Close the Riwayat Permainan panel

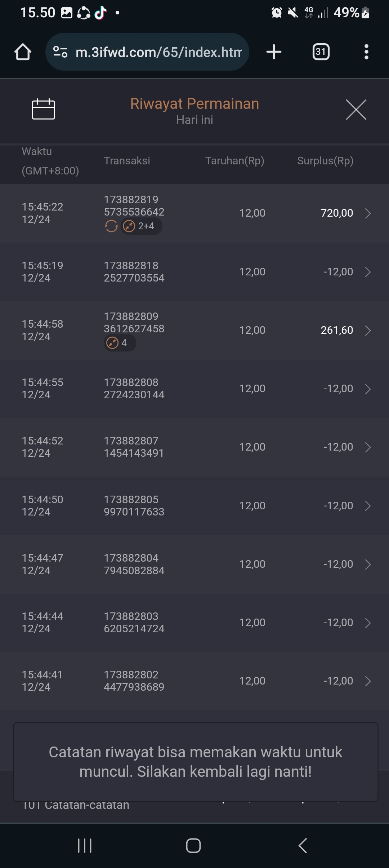click(x=356, y=110)
